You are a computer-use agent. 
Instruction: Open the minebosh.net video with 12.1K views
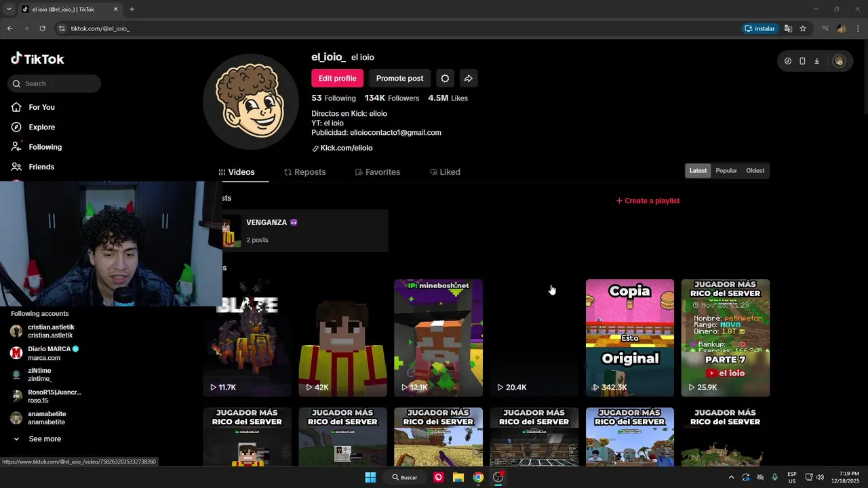(438, 338)
